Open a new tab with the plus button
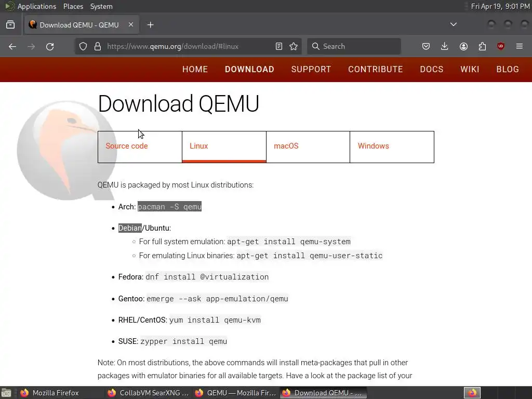This screenshot has width=532, height=399. 151,25
